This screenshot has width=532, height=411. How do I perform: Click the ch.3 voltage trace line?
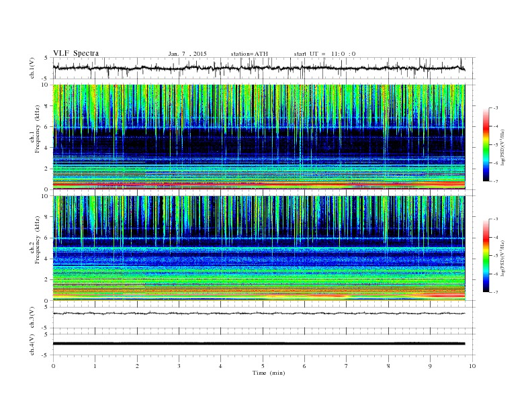pos(259,314)
